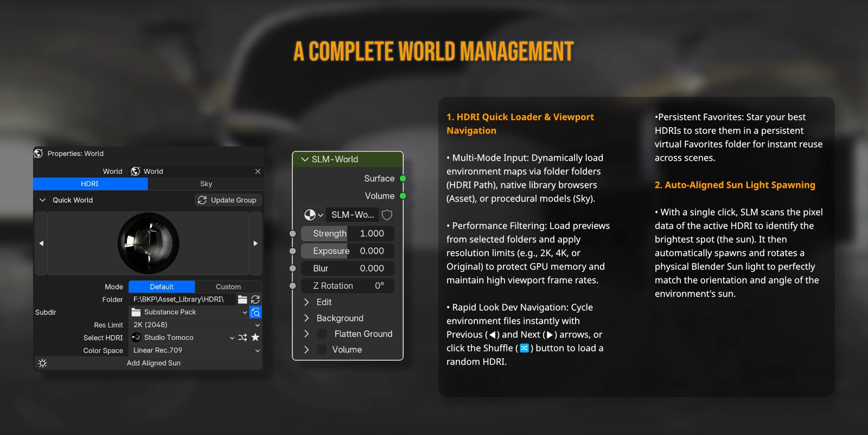Open the folder browser icon

pos(242,299)
